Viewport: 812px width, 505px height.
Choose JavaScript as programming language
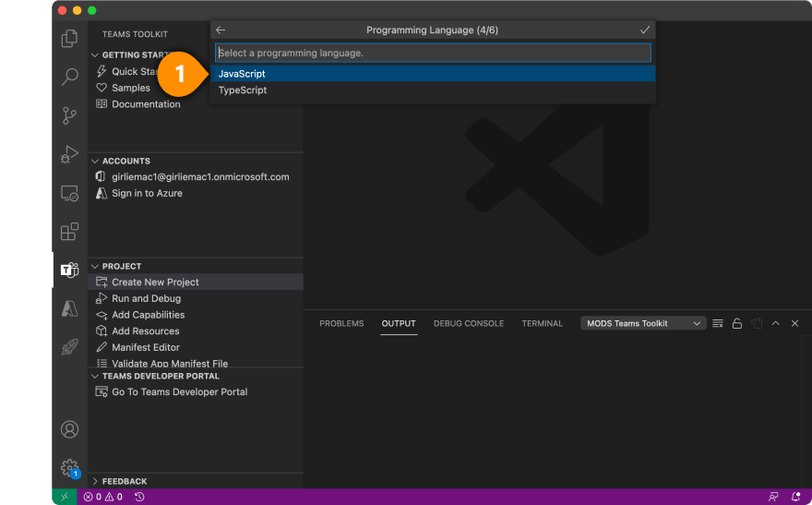[x=433, y=74]
